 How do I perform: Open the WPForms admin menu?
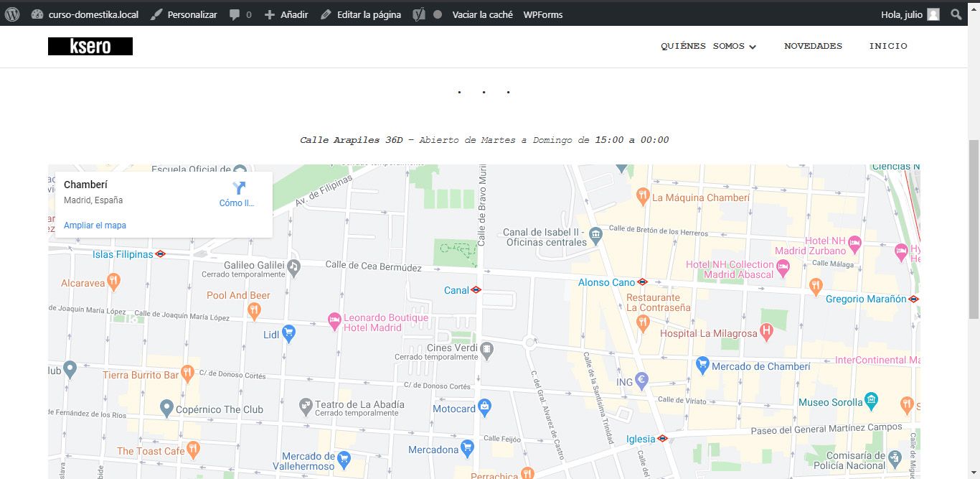[x=543, y=14]
